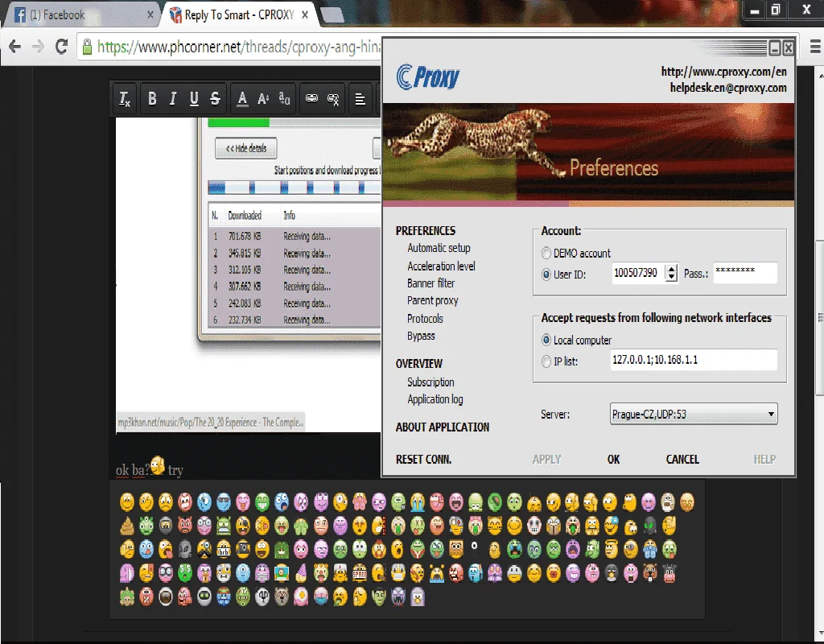This screenshot has height=644, width=824.
Task: Increase User ID with spinner up arrow
Action: pyautogui.click(x=671, y=269)
